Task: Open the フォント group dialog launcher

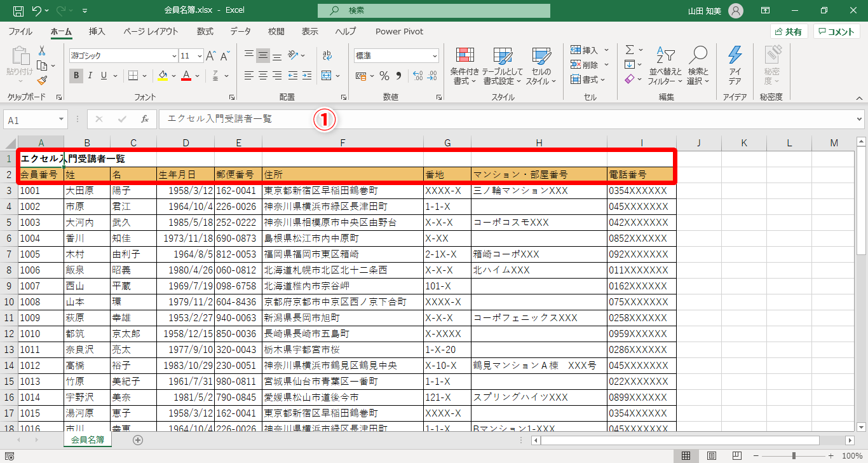Action: coord(231,97)
